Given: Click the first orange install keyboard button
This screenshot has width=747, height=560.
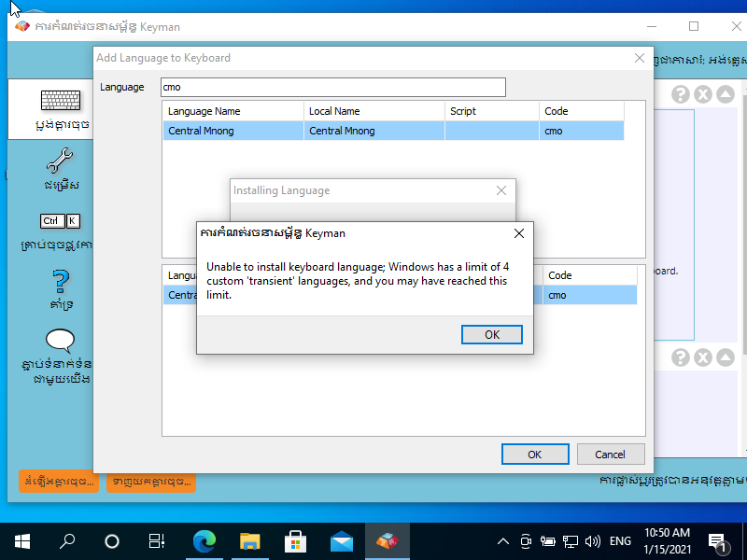Looking at the screenshot, I should (59, 482).
